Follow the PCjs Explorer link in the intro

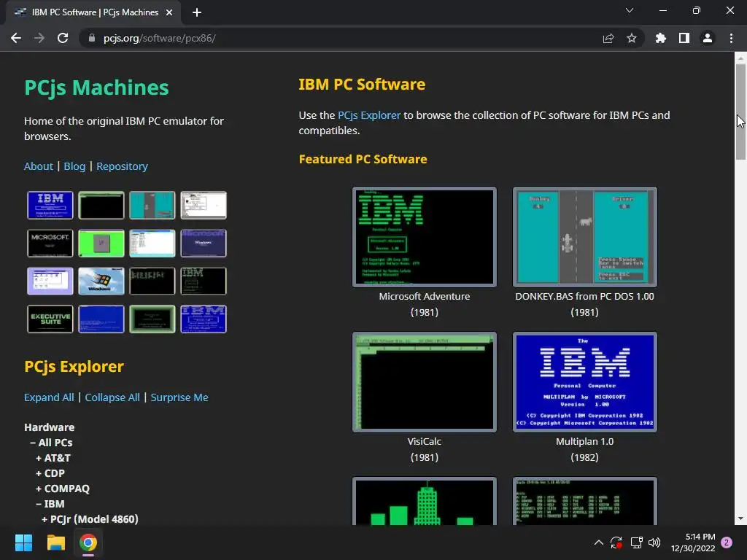[x=368, y=115]
